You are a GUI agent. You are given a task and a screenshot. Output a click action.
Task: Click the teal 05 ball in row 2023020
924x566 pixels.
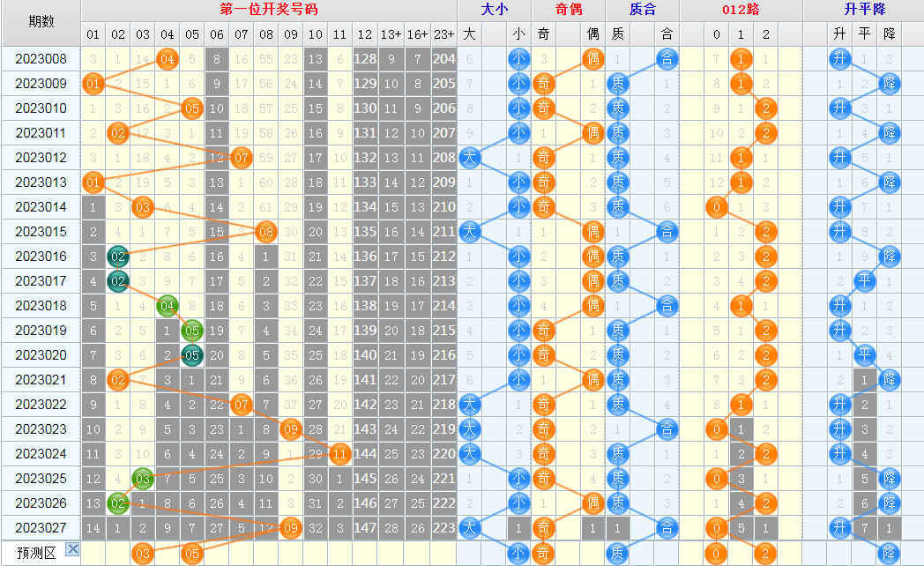(192, 355)
